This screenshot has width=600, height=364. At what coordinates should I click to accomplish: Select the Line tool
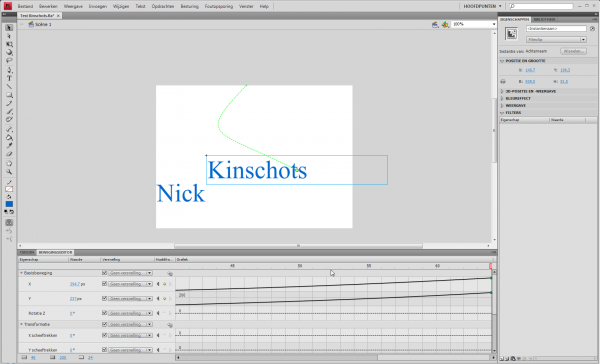coord(9,87)
